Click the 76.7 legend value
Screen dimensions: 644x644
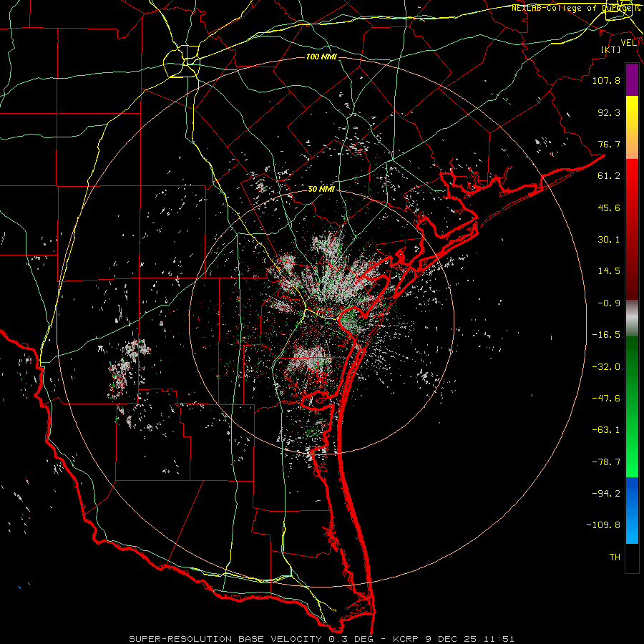[x=609, y=144]
